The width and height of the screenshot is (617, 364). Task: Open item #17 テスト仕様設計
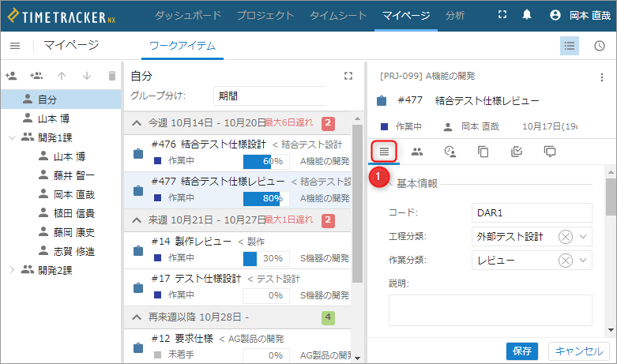(237, 287)
